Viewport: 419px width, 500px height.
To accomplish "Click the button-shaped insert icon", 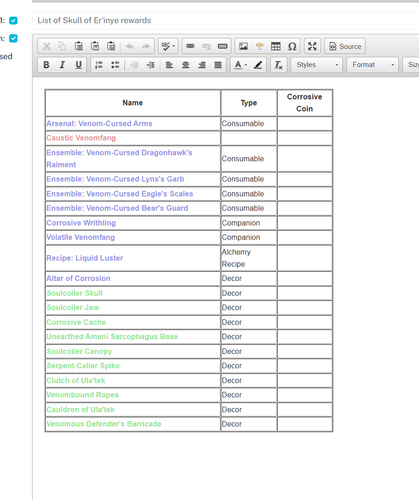I will coord(223,46).
